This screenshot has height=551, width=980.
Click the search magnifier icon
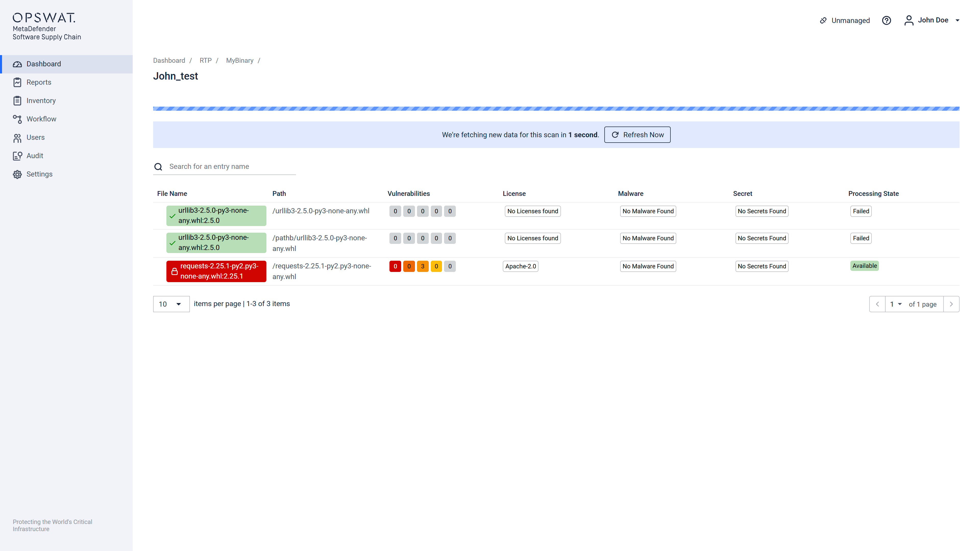tap(158, 167)
